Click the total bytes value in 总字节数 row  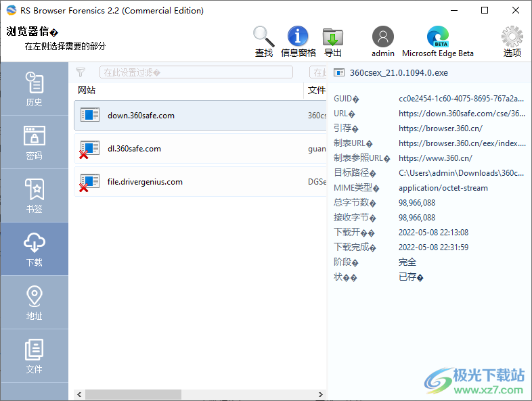[417, 203]
